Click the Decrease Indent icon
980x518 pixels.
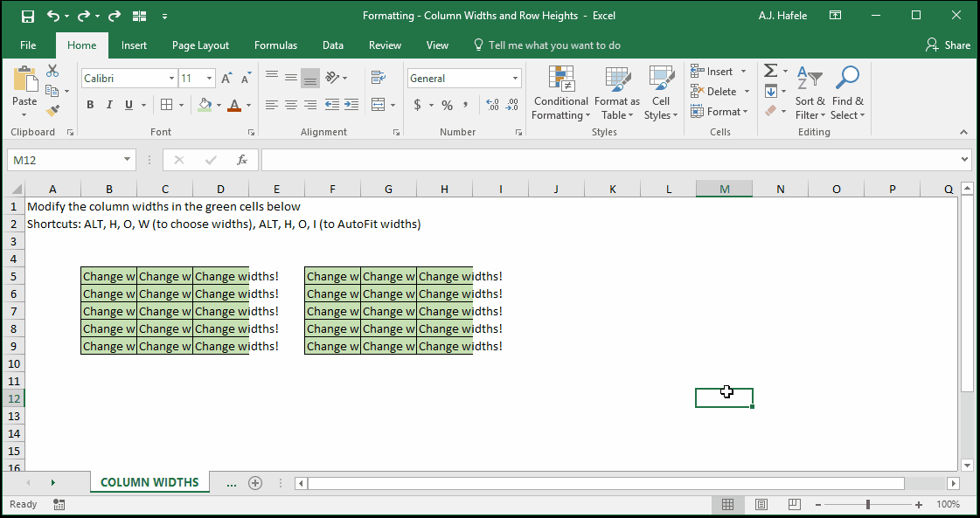332,104
